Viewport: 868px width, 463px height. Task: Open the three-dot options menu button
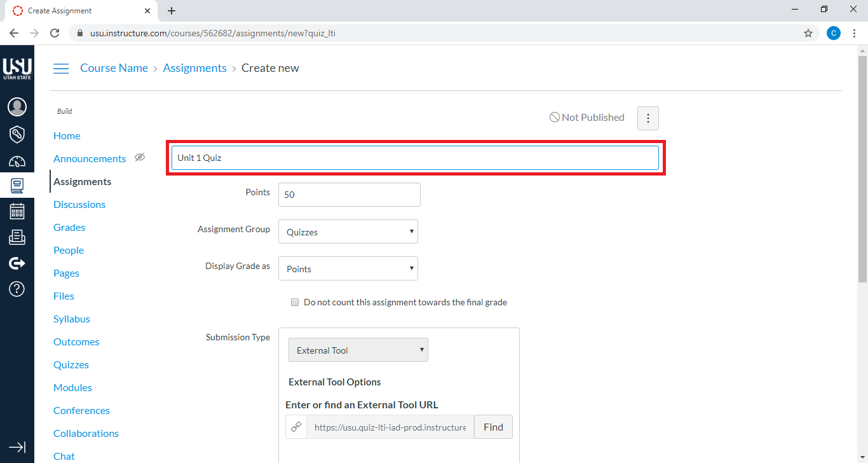648,118
